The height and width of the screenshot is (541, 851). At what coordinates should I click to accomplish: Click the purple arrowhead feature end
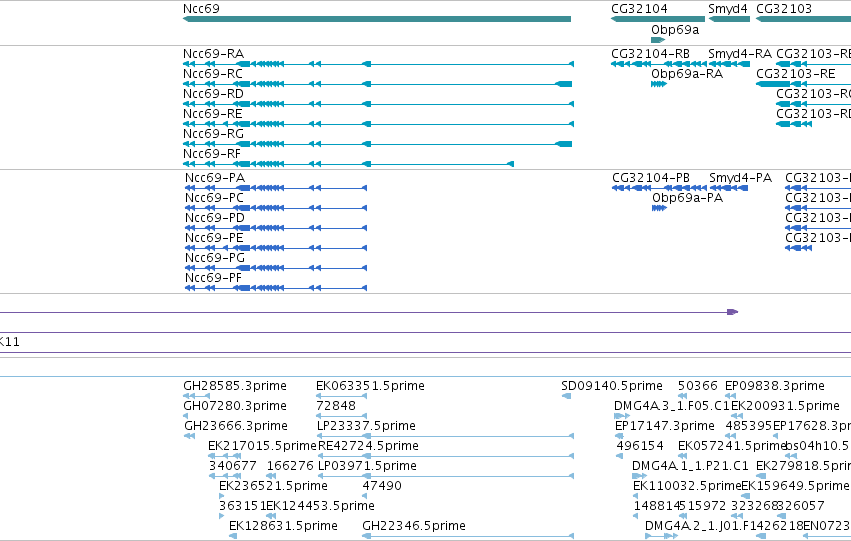[x=733, y=312]
